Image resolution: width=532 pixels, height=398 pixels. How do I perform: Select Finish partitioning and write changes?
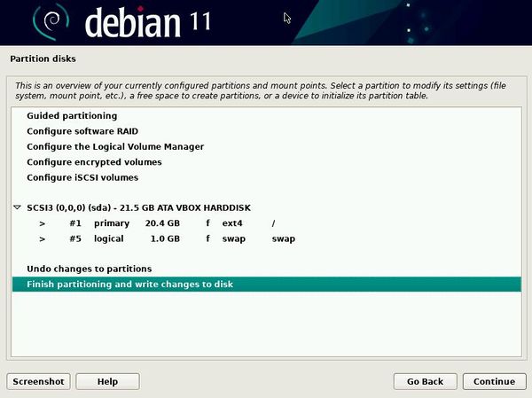coord(129,285)
